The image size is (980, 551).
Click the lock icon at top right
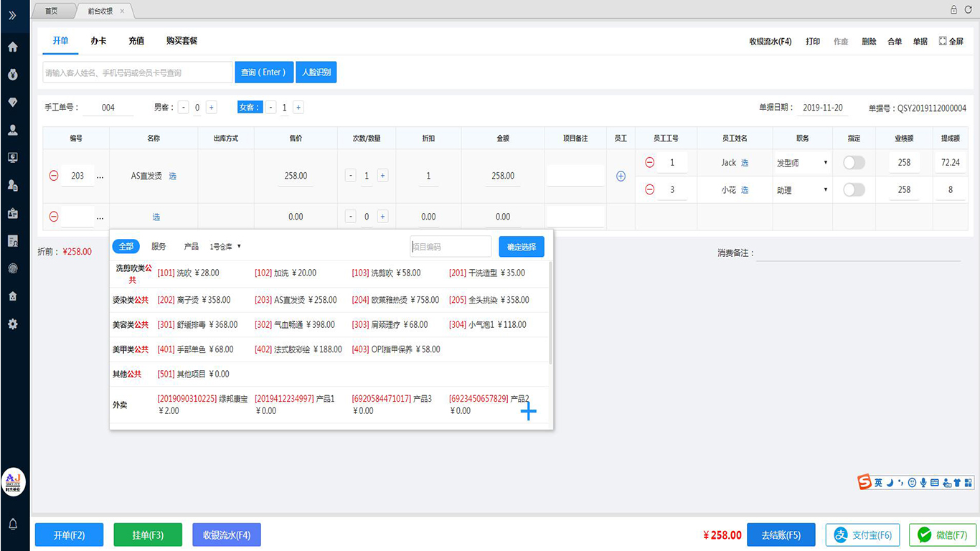[x=953, y=10]
